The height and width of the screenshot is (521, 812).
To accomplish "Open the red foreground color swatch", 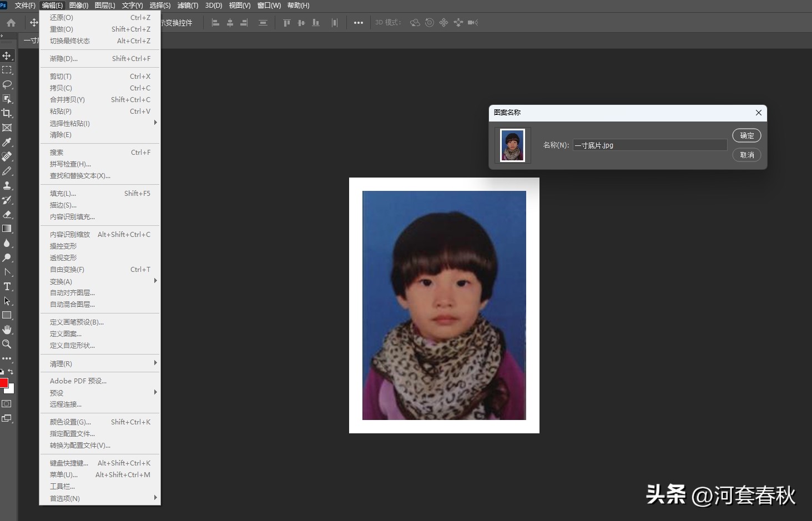I will 3,383.
